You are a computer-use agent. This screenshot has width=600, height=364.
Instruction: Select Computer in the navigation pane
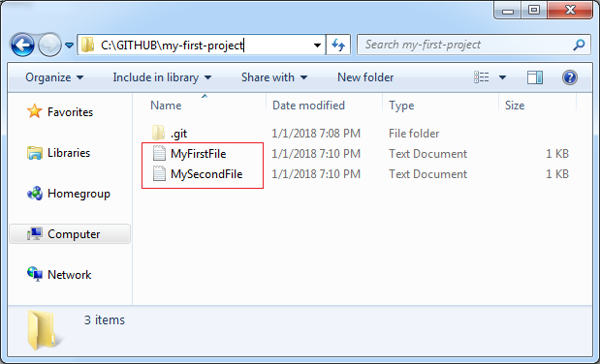[x=70, y=234]
